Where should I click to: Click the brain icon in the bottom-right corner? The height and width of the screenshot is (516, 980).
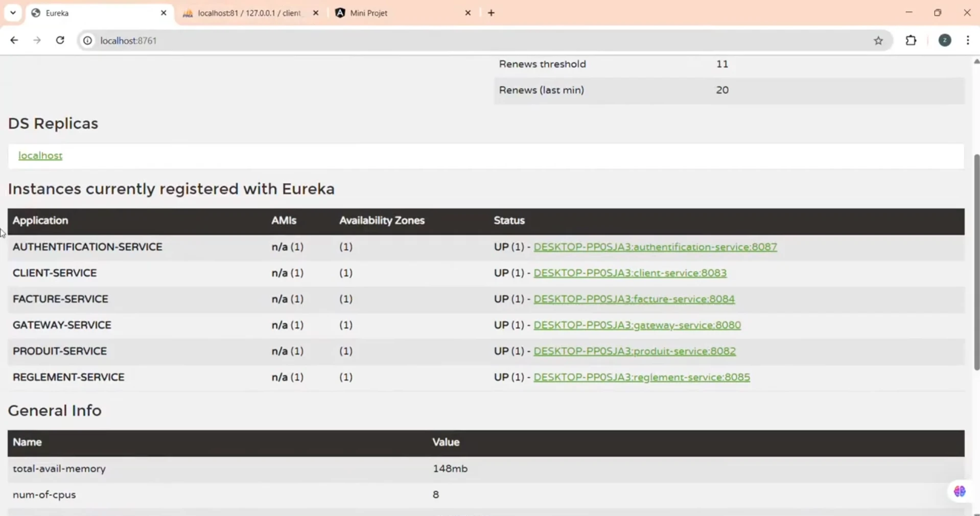(x=960, y=492)
